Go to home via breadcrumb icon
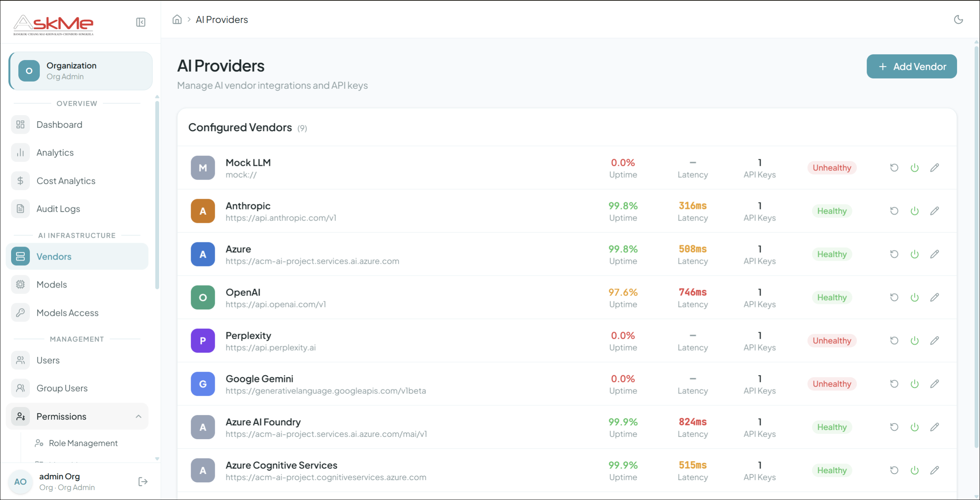Image resolution: width=980 pixels, height=500 pixels. click(177, 20)
